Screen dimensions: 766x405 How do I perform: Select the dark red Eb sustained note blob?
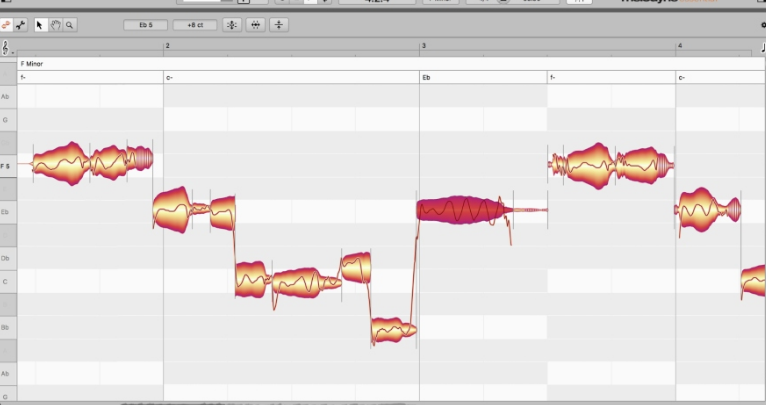click(x=462, y=210)
